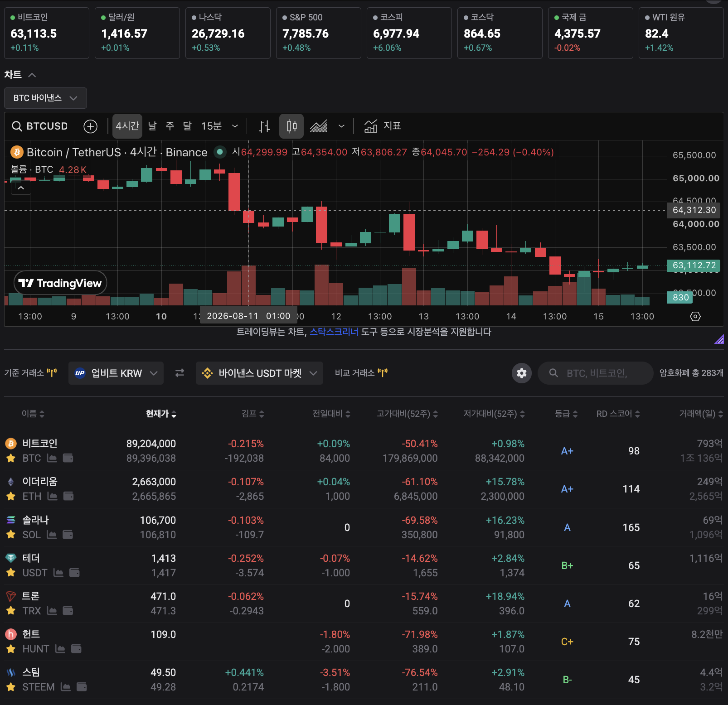Click the star icon for HUNT
This screenshot has width=728, height=705.
[x=11, y=649]
